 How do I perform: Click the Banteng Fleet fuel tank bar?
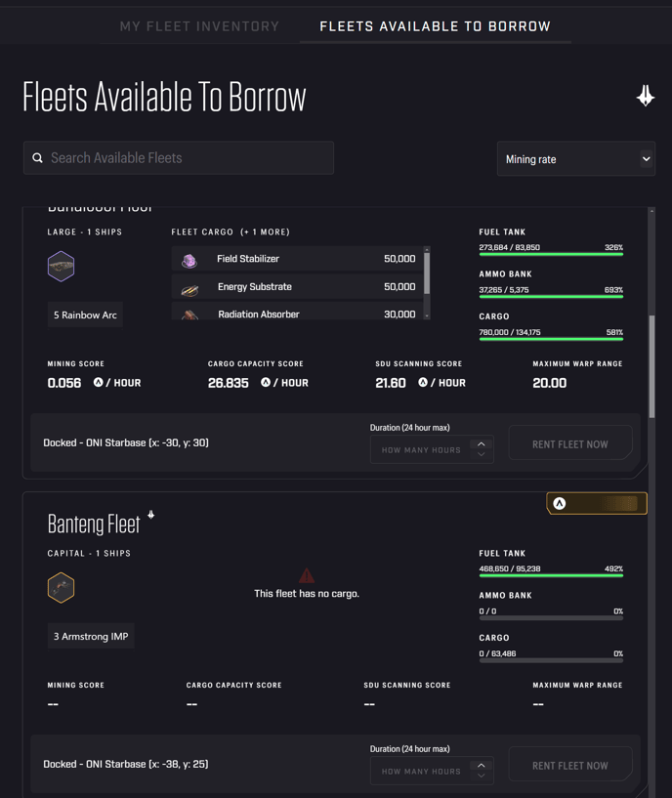tap(551, 576)
